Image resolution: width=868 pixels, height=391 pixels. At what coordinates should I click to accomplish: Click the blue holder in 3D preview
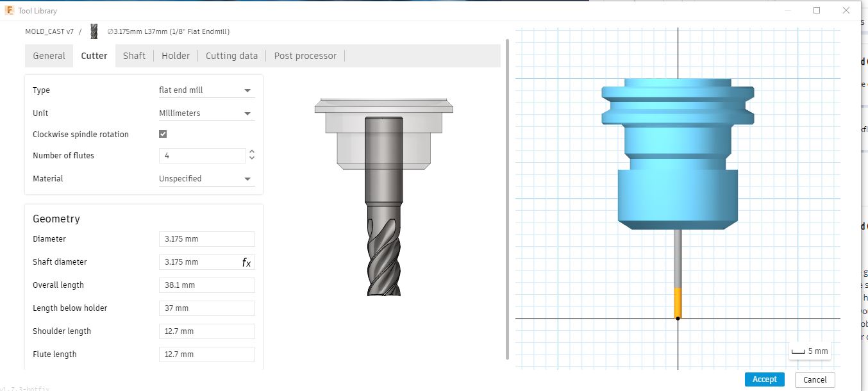pos(678,154)
